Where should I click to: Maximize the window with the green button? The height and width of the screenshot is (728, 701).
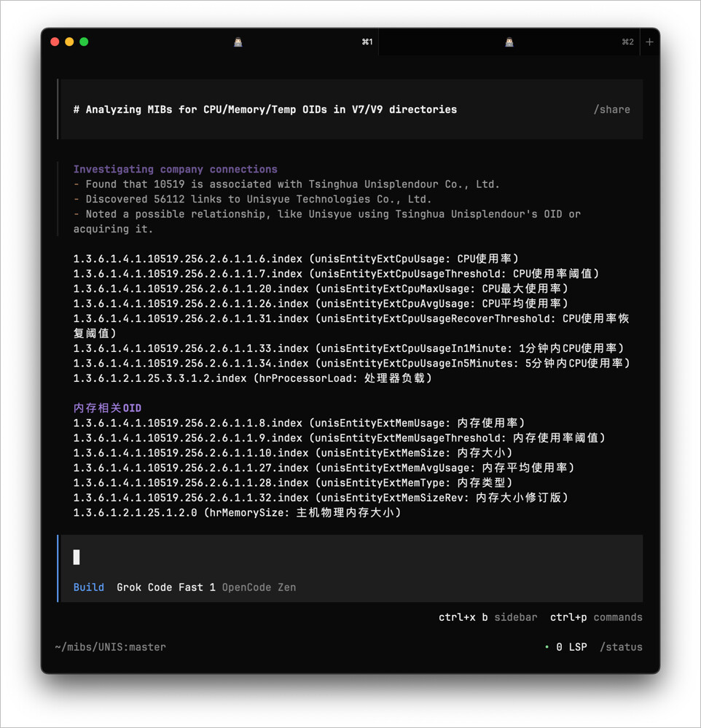pyautogui.click(x=84, y=42)
